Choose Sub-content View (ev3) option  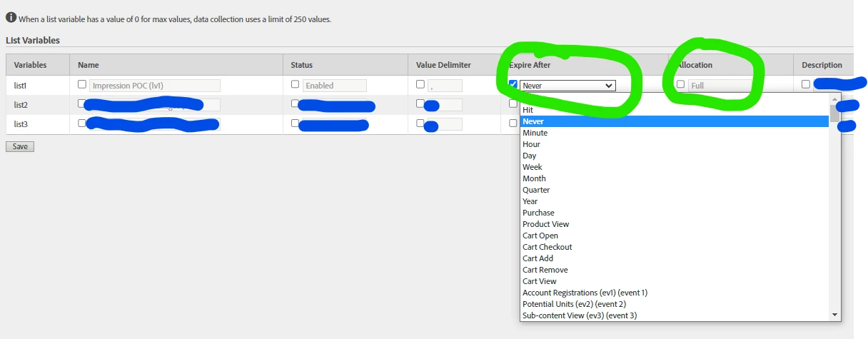click(x=675, y=315)
